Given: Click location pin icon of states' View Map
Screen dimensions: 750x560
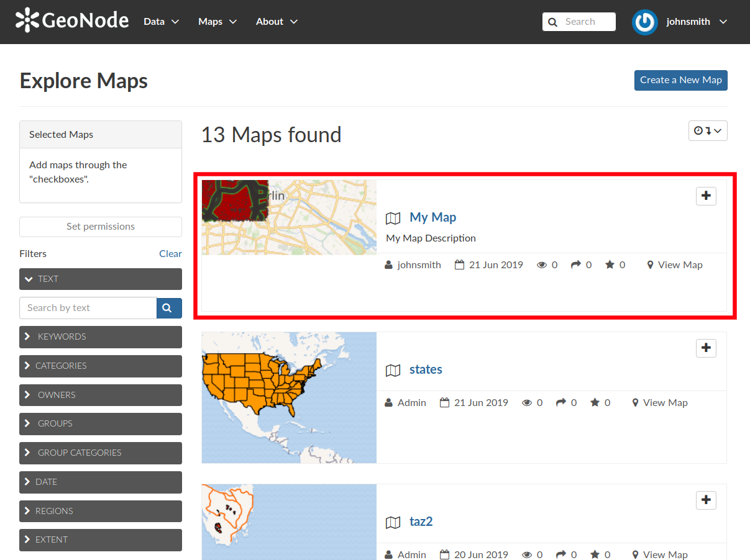Looking at the screenshot, I should (636, 403).
